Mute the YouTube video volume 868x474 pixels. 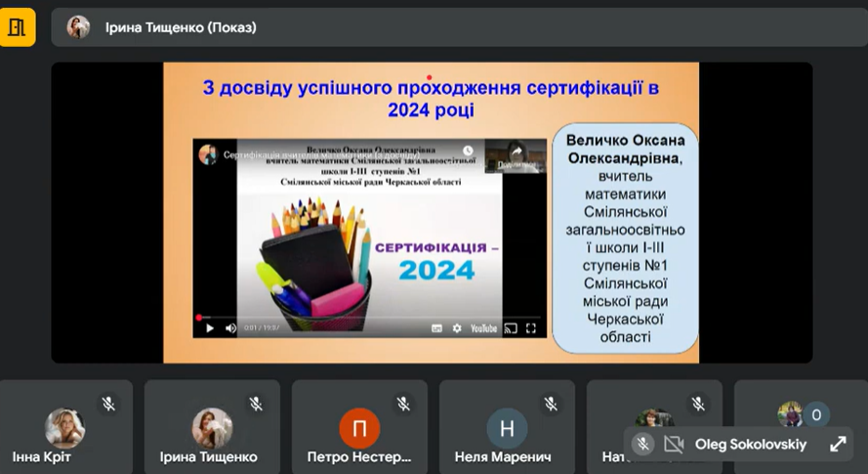tap(230, 328)
